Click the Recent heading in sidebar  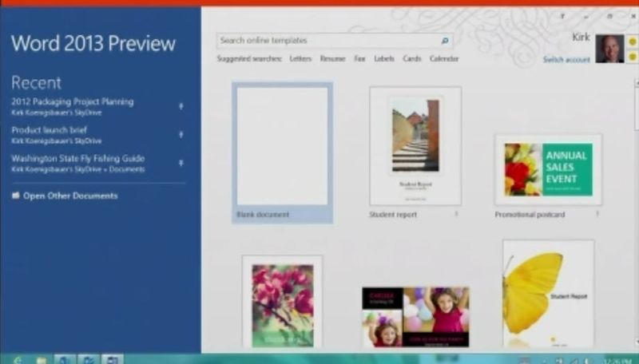(x=36, y=83)
